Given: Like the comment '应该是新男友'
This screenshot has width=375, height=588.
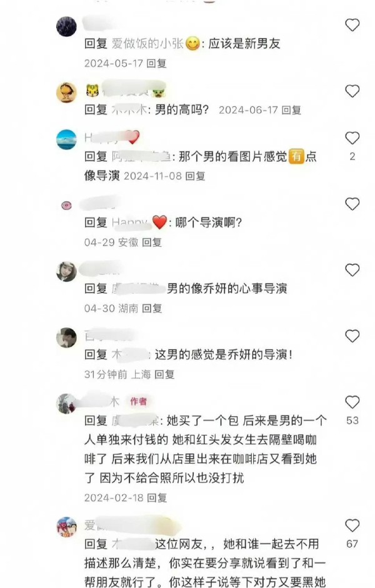Looking at the screenshot, I should click(352, 25).
